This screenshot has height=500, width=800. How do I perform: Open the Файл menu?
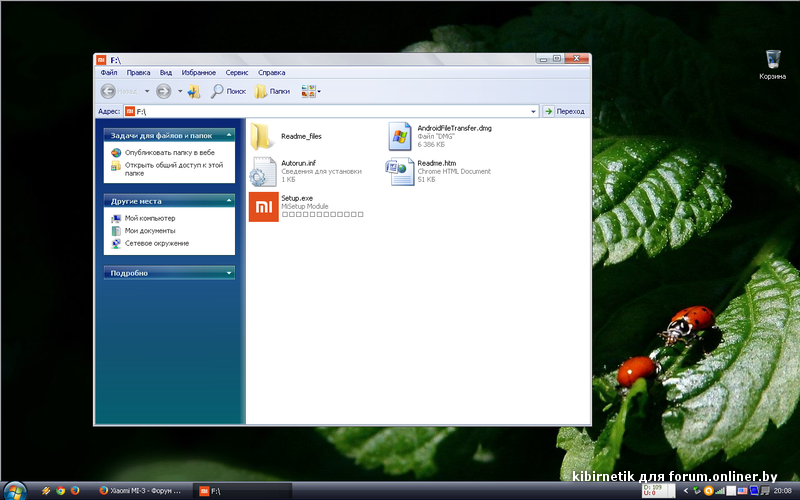109,73
